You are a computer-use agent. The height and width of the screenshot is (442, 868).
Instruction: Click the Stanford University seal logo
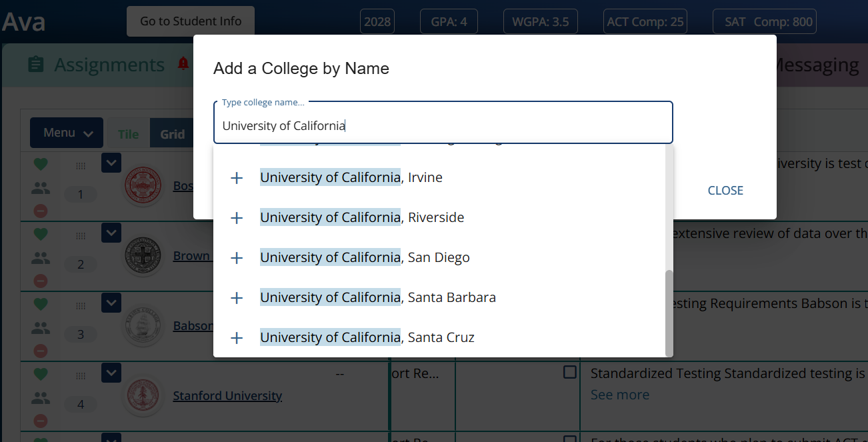[x=143, y=396]
